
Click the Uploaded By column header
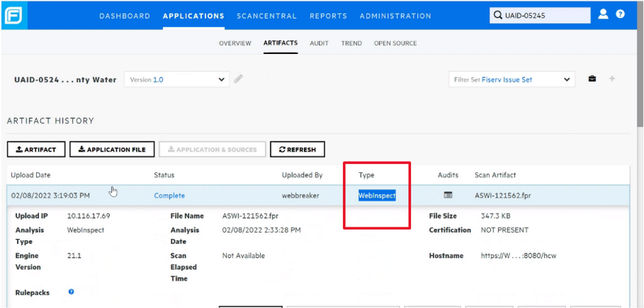303,175
